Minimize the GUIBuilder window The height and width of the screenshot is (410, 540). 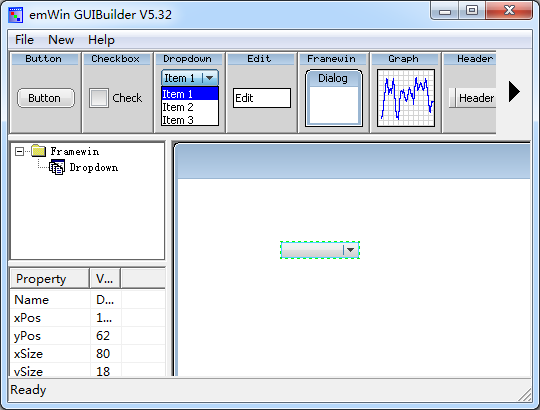445,11
